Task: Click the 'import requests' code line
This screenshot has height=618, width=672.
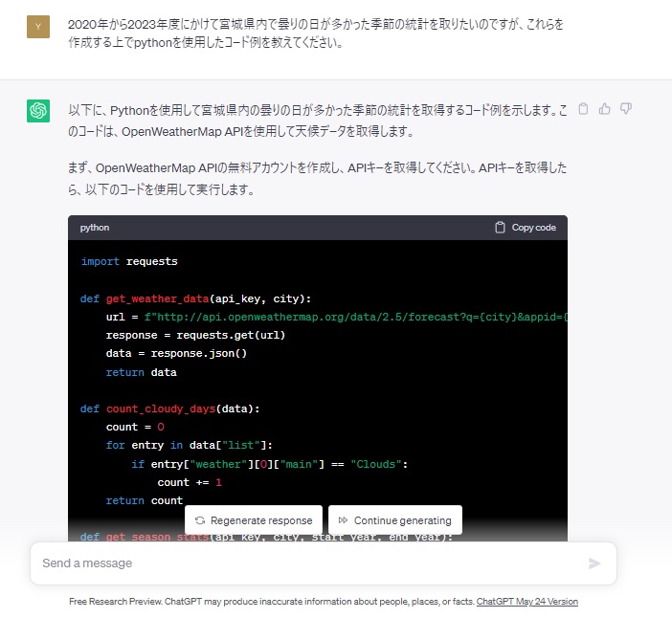Action: [x=129, y=261]
